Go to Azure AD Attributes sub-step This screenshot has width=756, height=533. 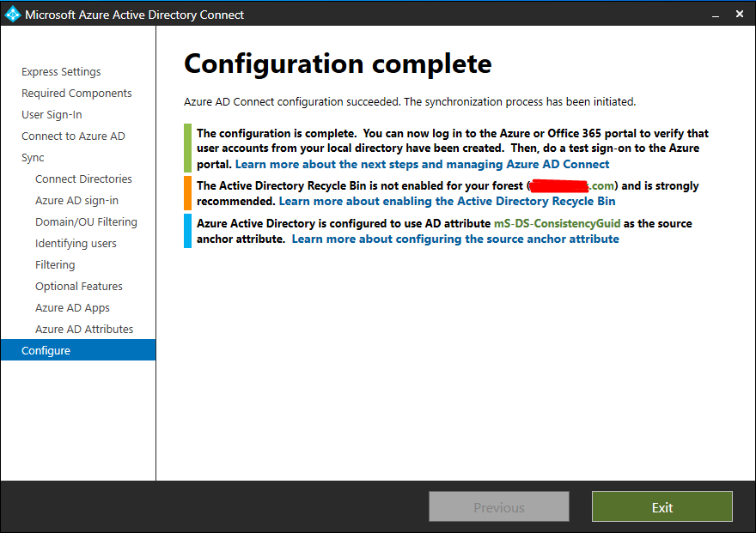(x=84, y=330)
